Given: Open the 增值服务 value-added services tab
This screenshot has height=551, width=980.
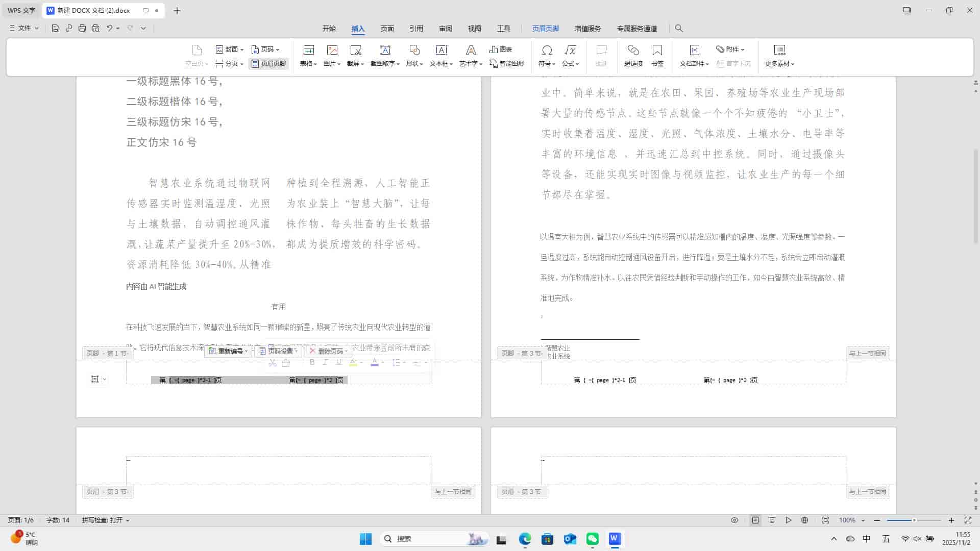Looking at the screenshot, I should click(588, 29).
